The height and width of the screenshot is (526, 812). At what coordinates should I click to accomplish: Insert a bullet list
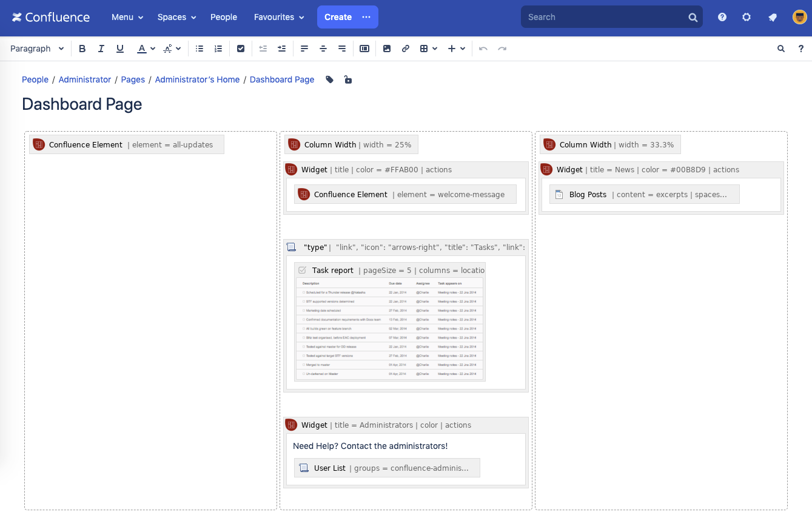(200, 49)
